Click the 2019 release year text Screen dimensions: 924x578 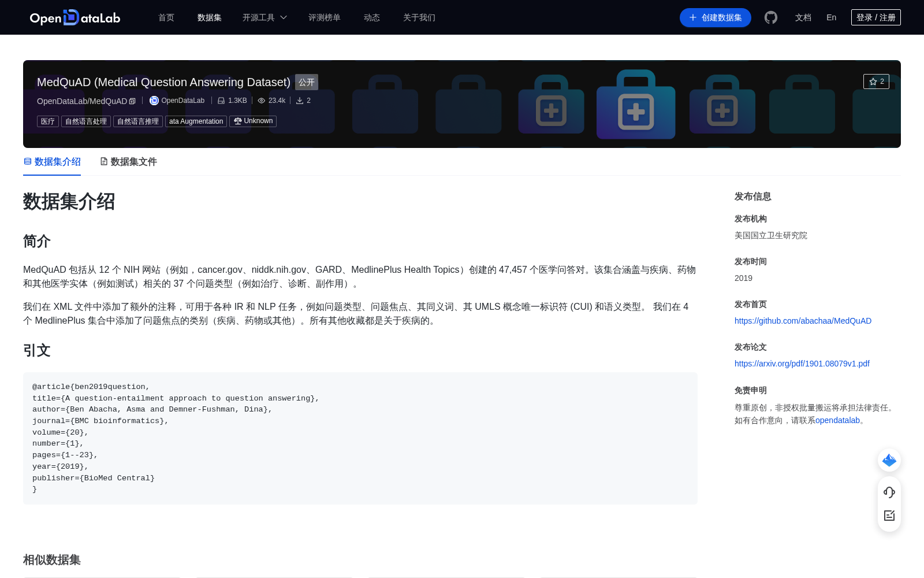[743, 278]
